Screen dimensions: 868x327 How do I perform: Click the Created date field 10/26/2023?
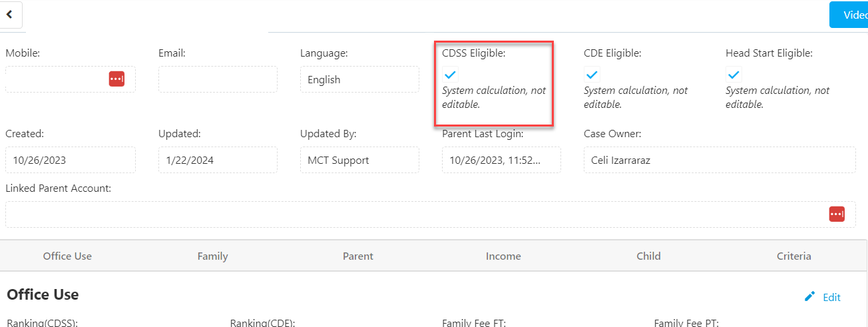pos(71,160)
